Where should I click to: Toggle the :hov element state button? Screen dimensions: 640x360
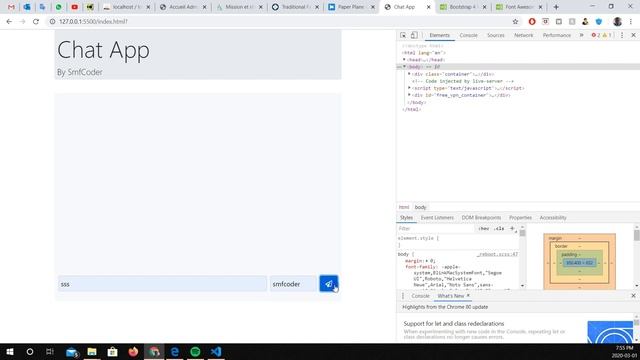coord(484,229)
